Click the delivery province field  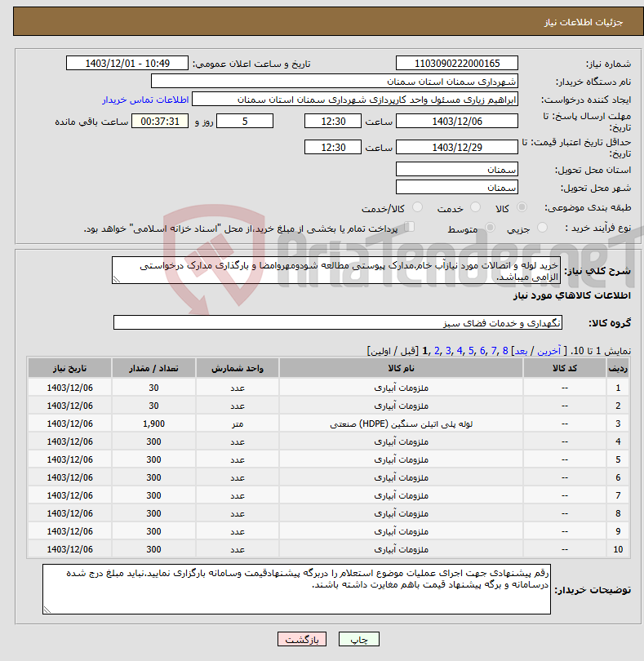point(457,170)
